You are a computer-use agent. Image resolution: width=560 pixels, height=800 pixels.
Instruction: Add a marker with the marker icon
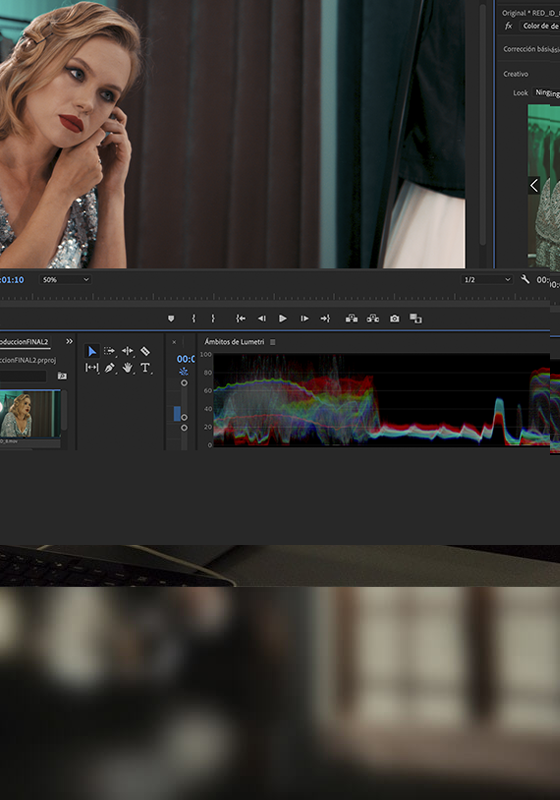pyautogui.click(x=171, y=318)
